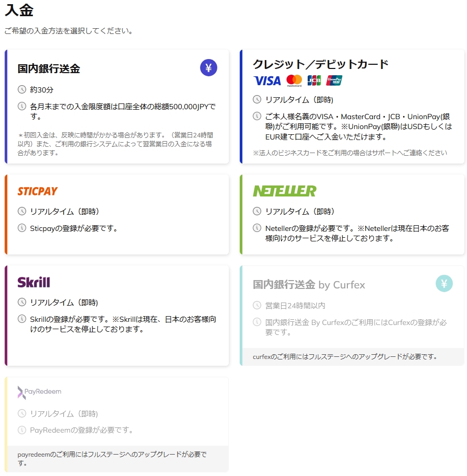Viewport: 467px width, 476px height.
Task: Click the 入金 page heading
Action: [19, 10]
